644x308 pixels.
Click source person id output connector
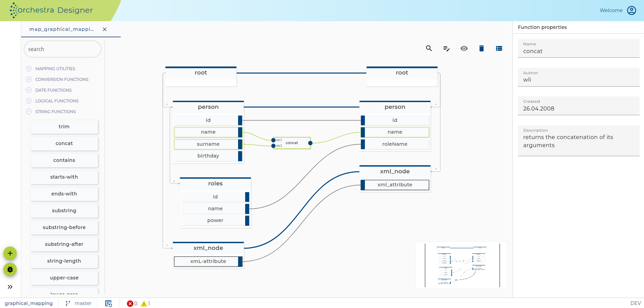(240, 120)
